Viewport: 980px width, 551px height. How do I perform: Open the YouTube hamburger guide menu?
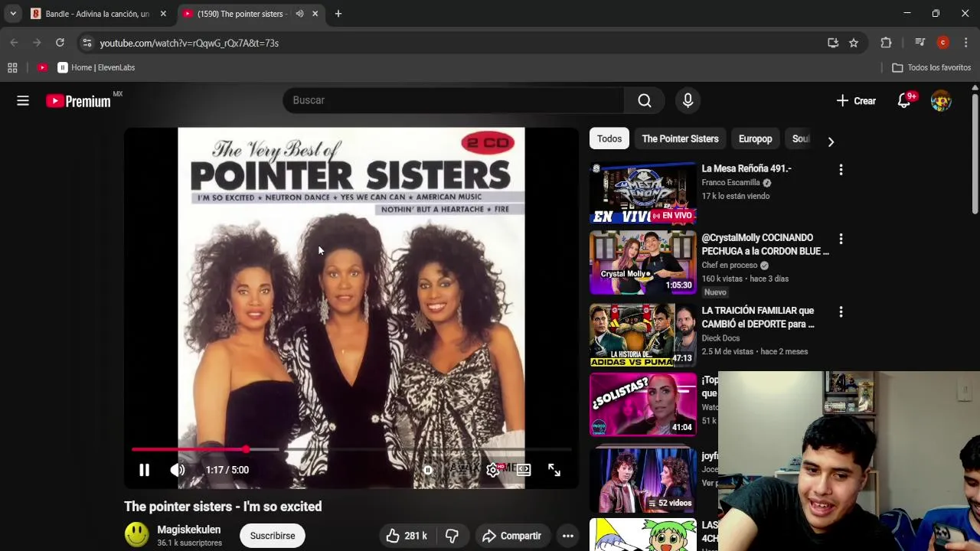tap(23, 100)
